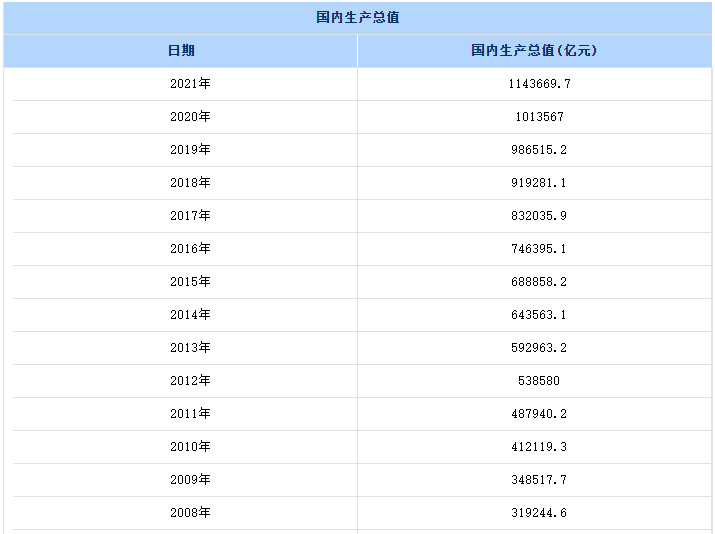Screen dimensions: 715x534
Task: Select the GDP value 1013567
Action: point(539,117)
